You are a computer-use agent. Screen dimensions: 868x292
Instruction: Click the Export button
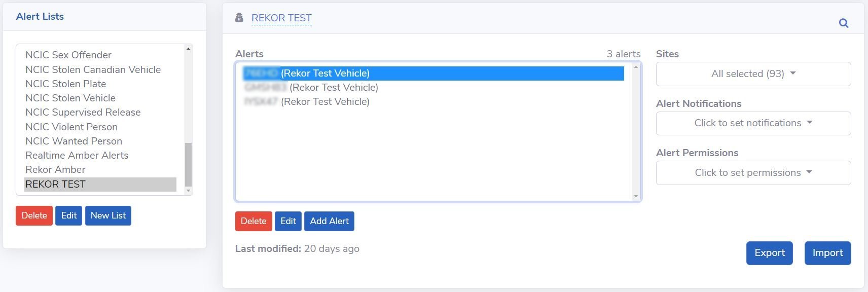[770, 253]
